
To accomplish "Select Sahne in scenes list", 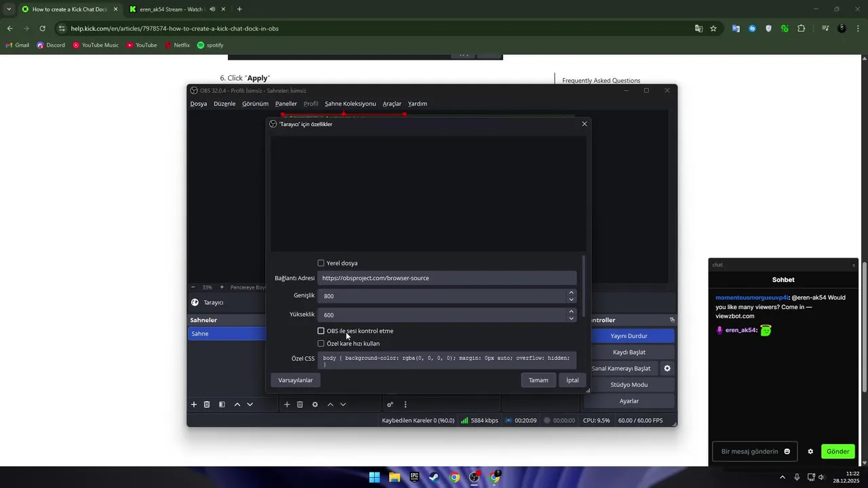I will [227, 333].
